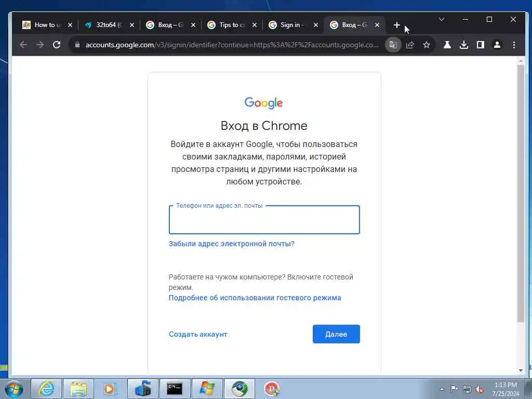Screen dimensions: 532x399
Task: Switch to the 'Tips to c' tab
Action: coord(232,25)
